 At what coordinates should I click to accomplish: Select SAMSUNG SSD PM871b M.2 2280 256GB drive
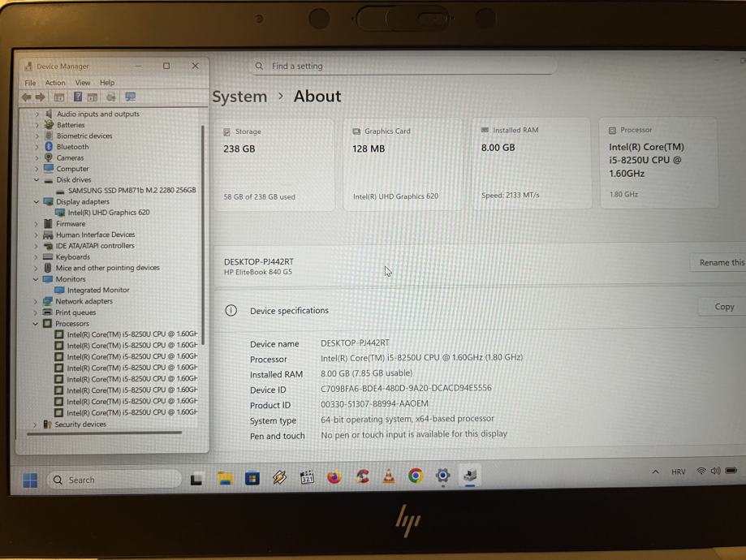[132, 190]
